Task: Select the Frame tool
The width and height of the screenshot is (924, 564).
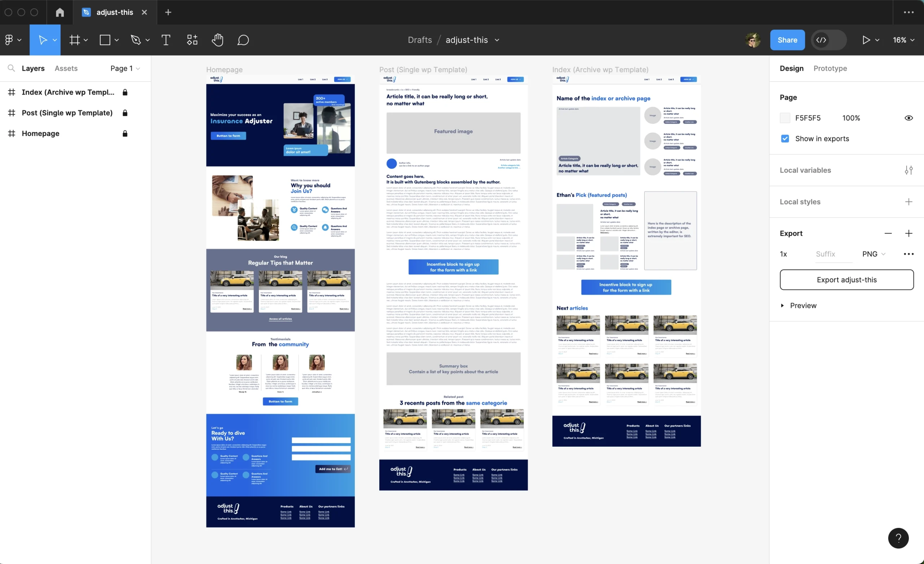Action: point(75,40)
